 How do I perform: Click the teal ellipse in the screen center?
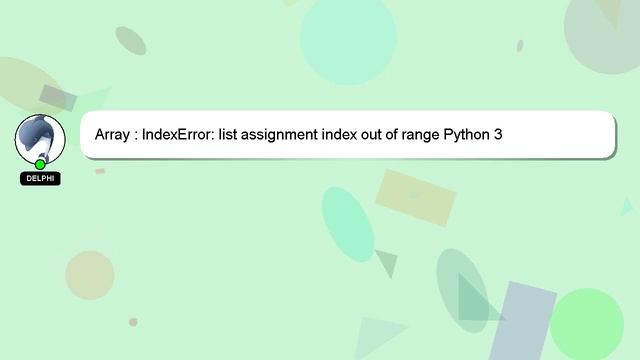click(x=348, y=224)
